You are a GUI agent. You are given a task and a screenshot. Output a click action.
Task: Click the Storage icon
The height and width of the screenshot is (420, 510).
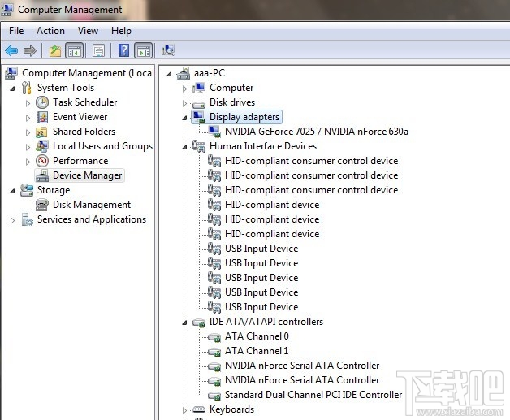point(27,190)
